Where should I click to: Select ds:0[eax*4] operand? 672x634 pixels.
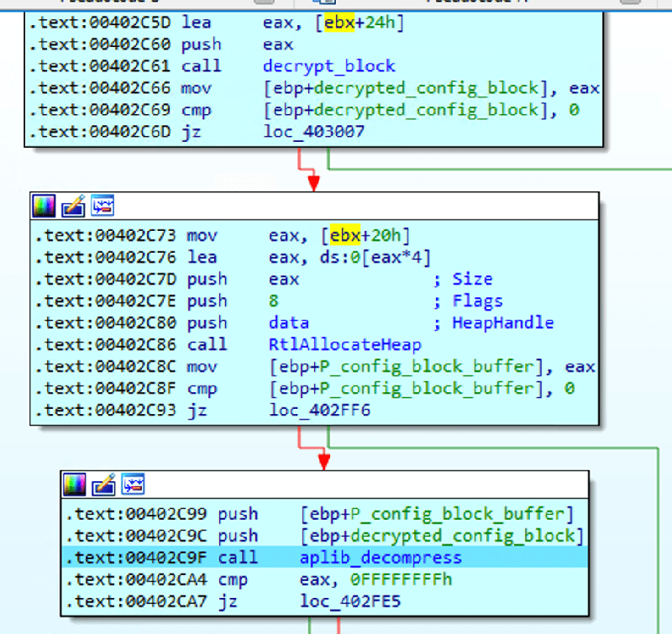(375, 258)
